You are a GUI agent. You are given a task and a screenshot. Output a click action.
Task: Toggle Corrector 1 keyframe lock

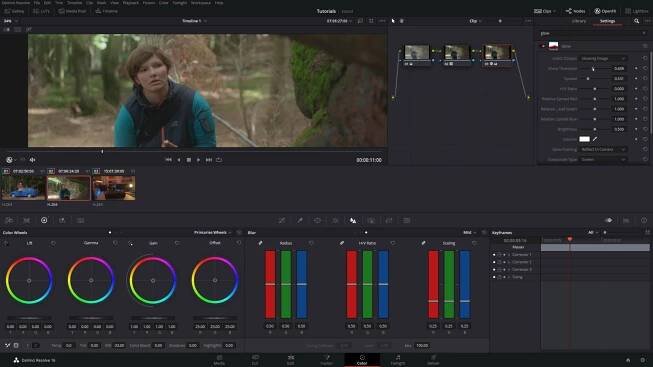tap(499, 255)
